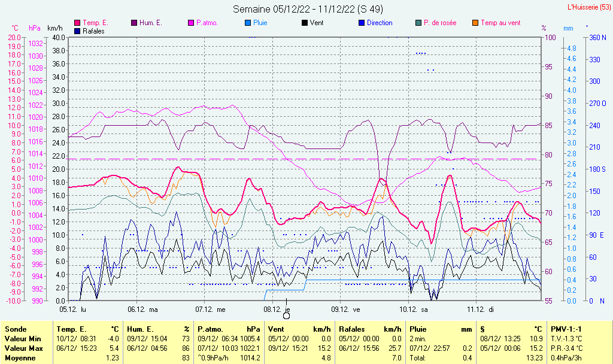
Task: Click the 'PMV-1:-1' header cell
Action: click(566, 329)
